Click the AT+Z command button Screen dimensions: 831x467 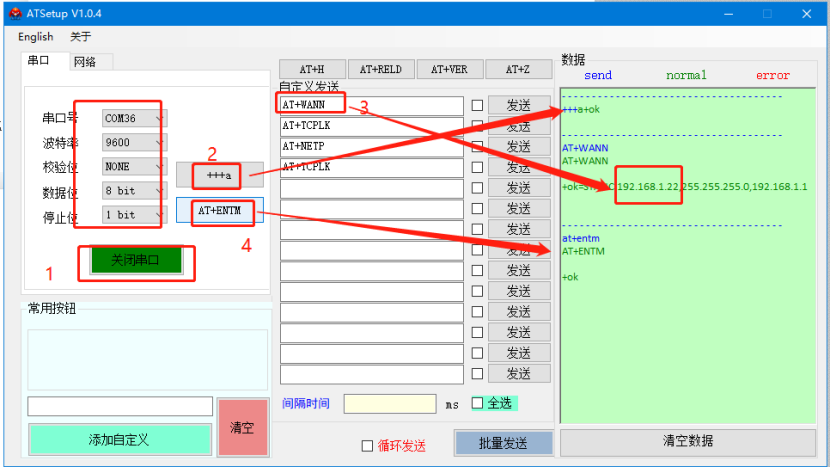(517, 69)
